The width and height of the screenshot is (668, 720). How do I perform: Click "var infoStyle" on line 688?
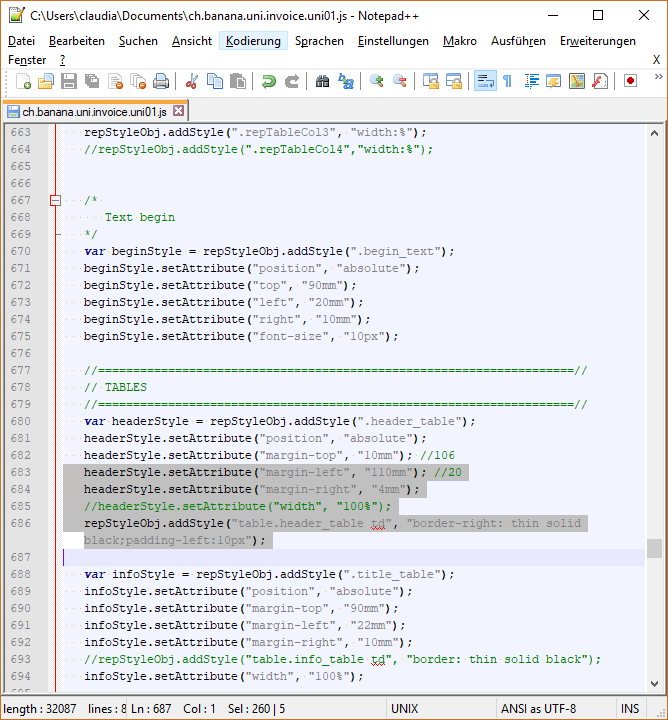tap(129, 574)
